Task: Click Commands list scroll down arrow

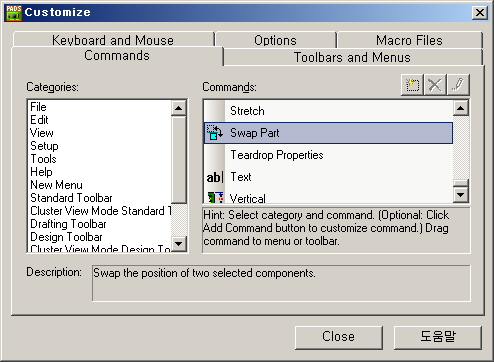Action: 461,194
